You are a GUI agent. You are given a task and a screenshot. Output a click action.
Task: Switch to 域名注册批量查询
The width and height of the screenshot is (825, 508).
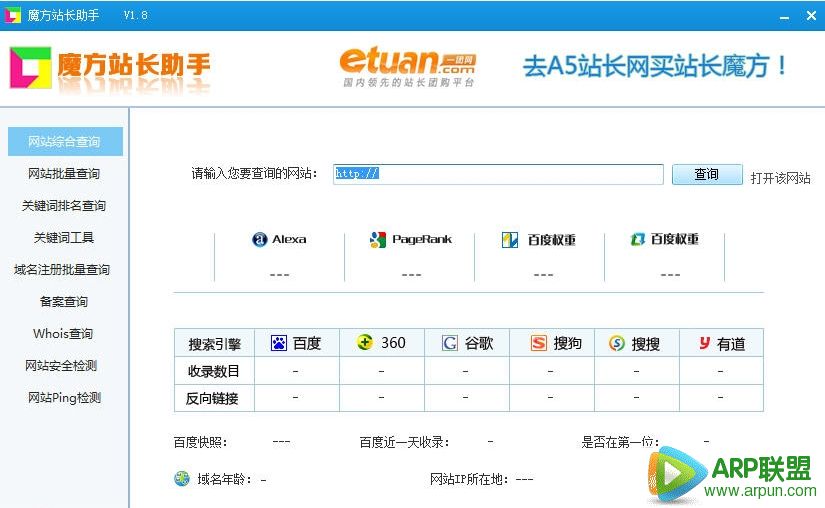click(x=62, y=270)
